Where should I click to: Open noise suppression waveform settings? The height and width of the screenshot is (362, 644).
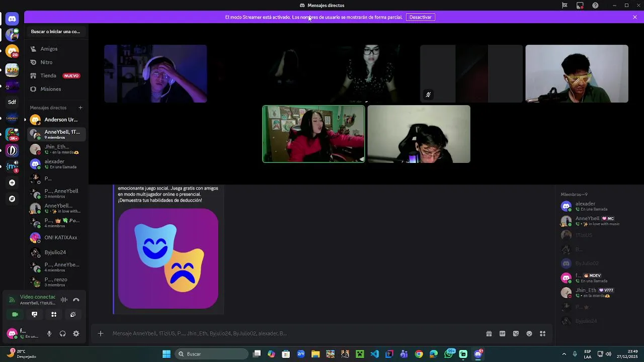tap(64, 300)
